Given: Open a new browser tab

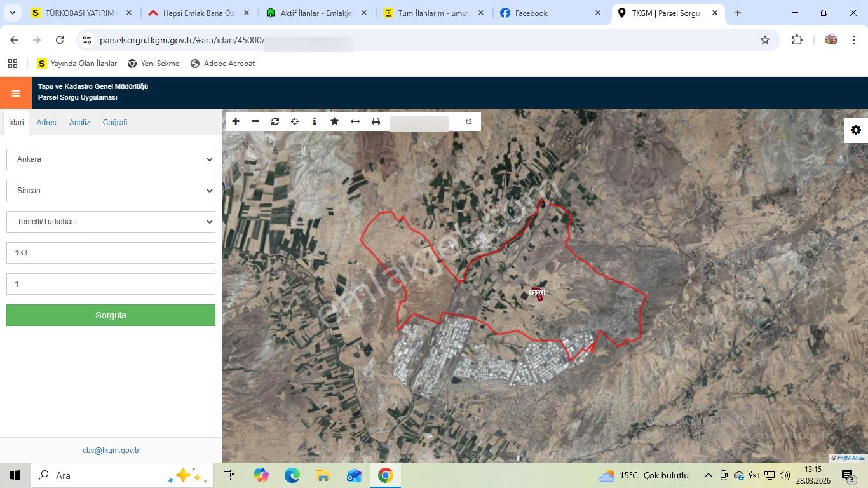Looking at the screenshot, I should coord(738,13).
